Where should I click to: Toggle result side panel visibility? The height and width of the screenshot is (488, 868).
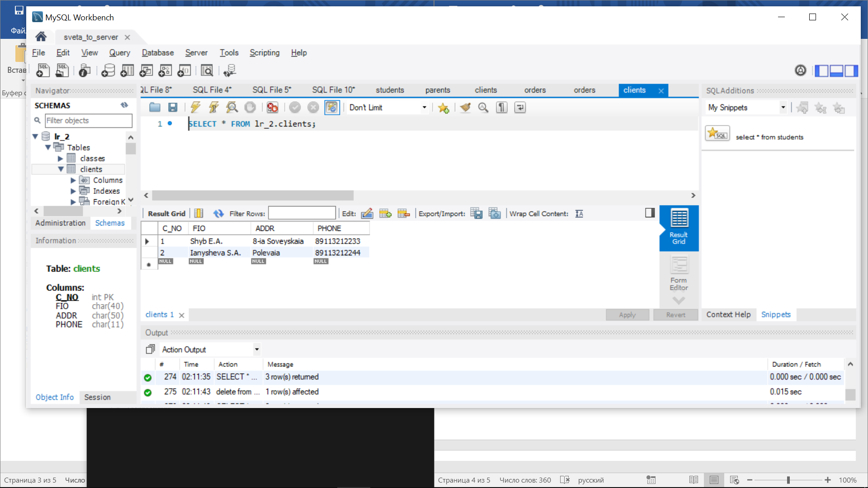click(x=650, y=213)
